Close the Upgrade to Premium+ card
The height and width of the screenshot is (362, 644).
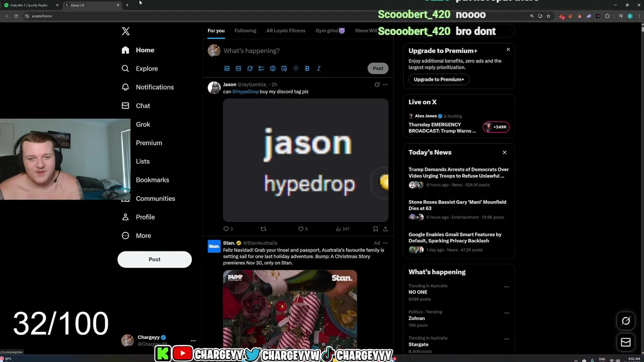tap(508, 49)
